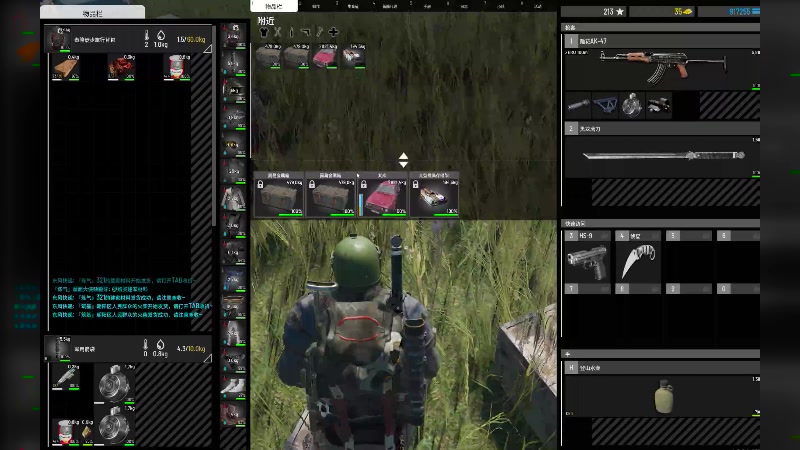Click the small gold item in the vest
The image size is (800, 450).
pos(87,432)
